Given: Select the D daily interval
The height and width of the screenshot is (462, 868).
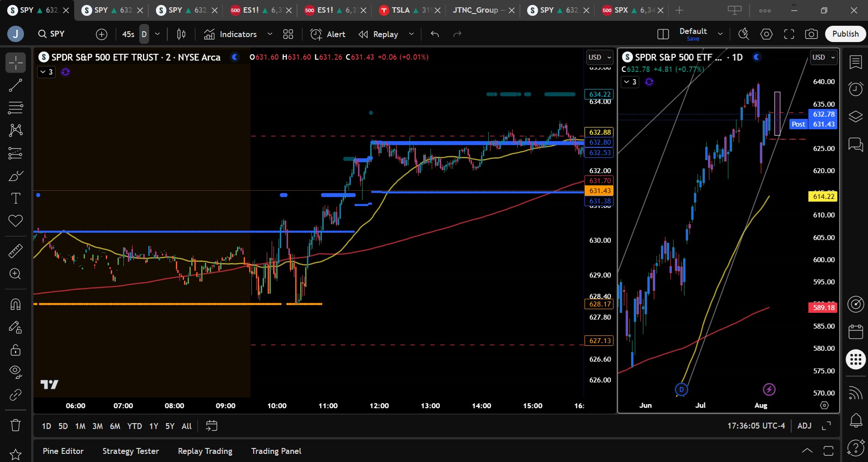Looking at the screenshot, I should pos(144,34).
